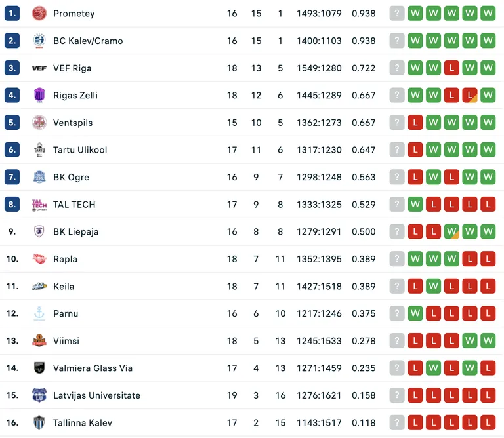The image size is (504, 438).
Task: Select the Rapla team name
Action: [65, 259]
